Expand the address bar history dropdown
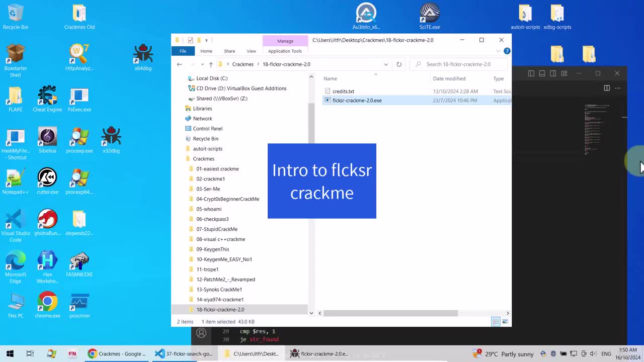644x362 pixels. (386, 64)
